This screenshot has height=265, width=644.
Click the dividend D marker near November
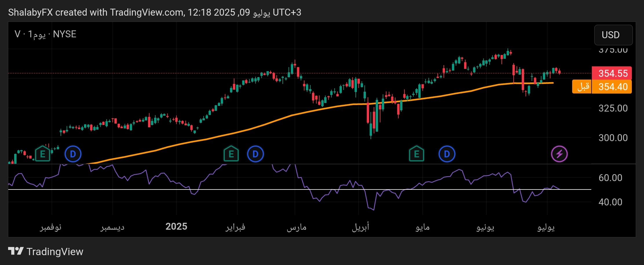pos(73,154)
